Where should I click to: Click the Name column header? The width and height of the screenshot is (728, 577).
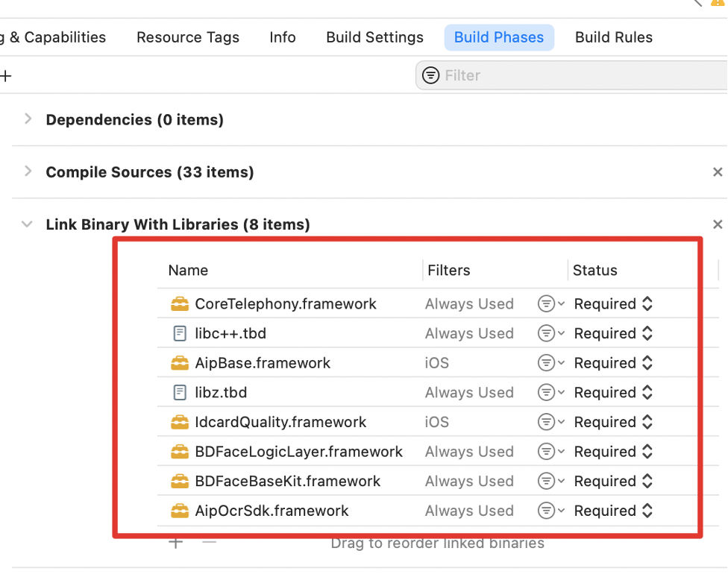188,270
